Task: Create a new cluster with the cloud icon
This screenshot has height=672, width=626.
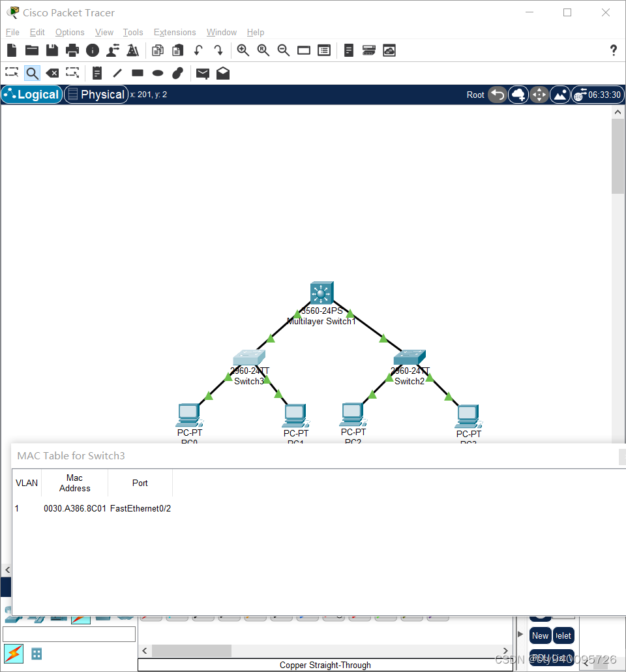Action: point(518,95)
